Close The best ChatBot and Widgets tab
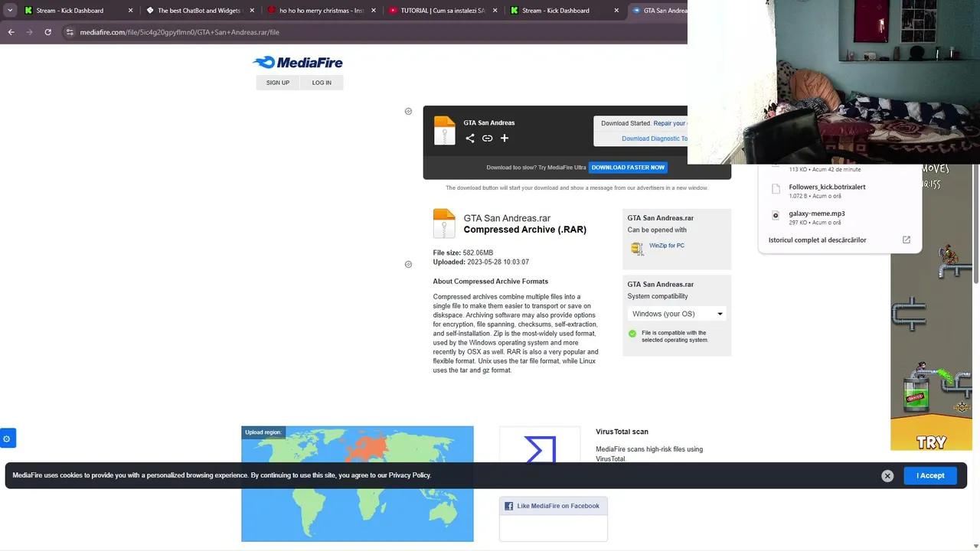 [252, 11]
